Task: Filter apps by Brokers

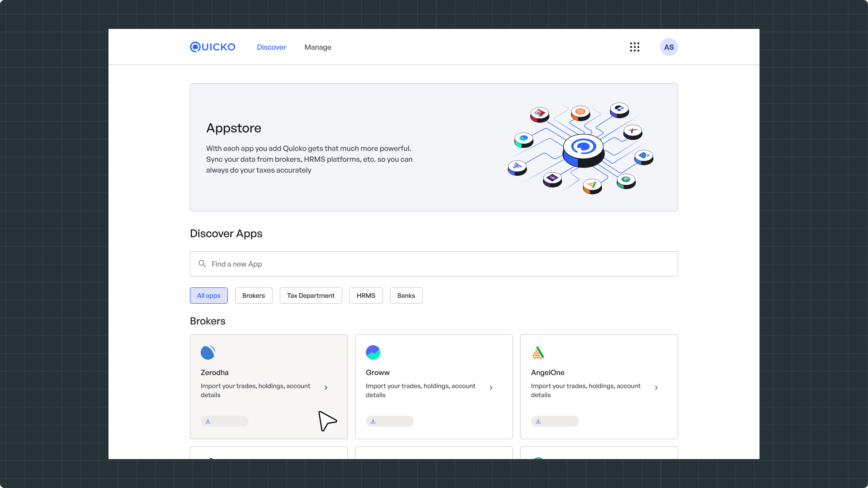Action: tap(254, 296)
